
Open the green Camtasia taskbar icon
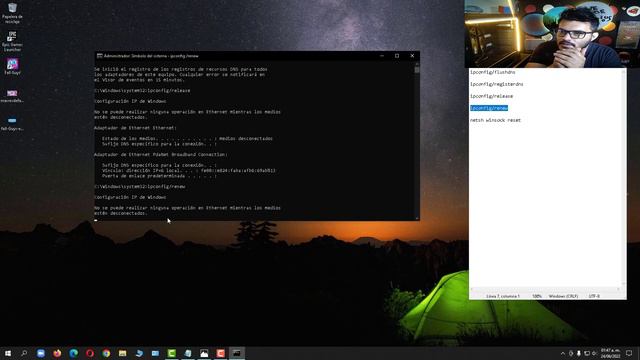171,353
